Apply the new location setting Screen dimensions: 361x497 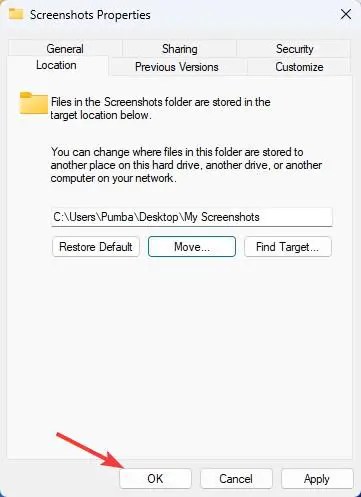click(x=317, y=479)
